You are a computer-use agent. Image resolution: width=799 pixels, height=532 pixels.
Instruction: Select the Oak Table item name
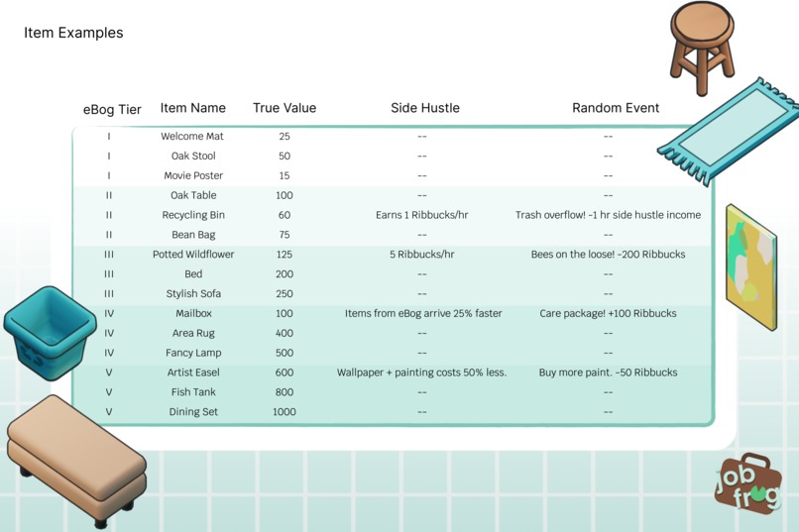point(193,195)
